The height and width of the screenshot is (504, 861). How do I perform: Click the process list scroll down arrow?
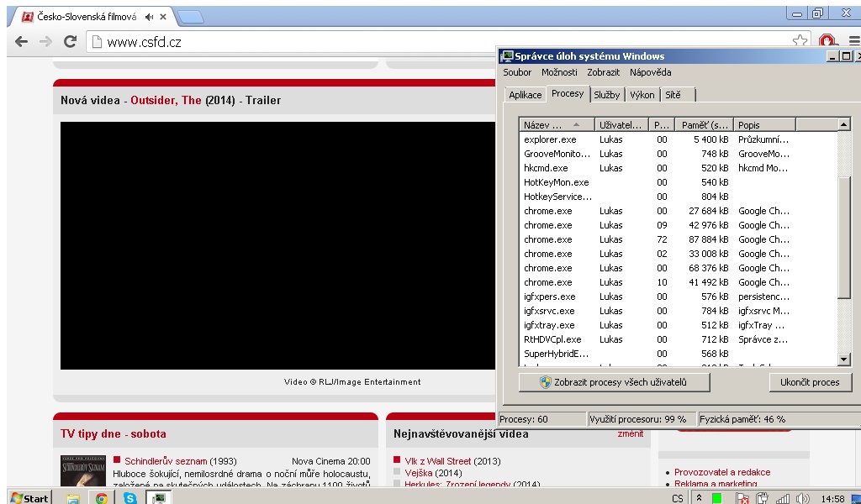click(844, 360)
